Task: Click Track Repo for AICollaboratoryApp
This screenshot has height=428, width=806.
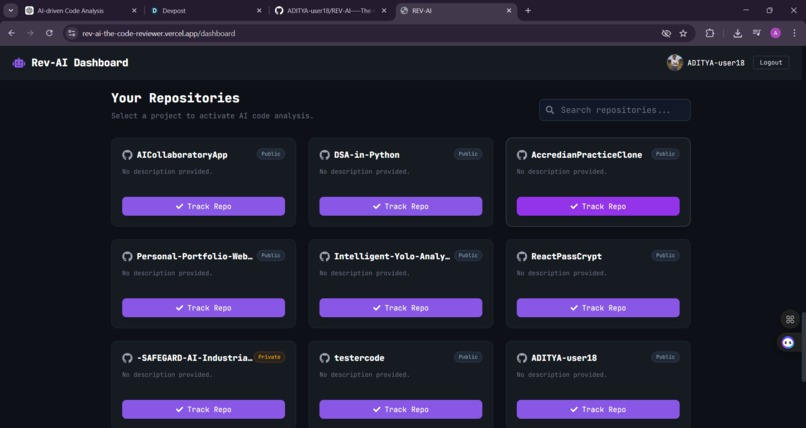Action: pyautogui.click(x=204, y=206)
